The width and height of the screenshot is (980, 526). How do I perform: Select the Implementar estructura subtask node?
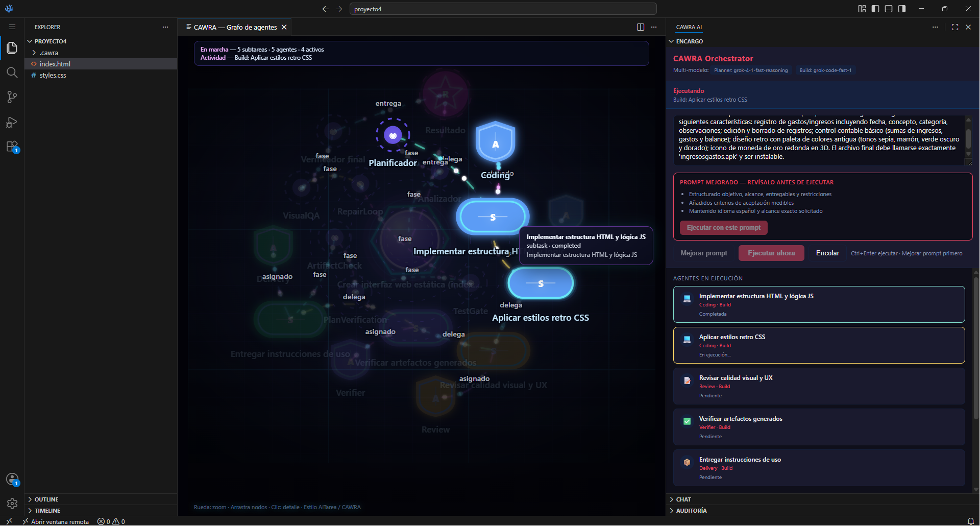coord(492,217)
